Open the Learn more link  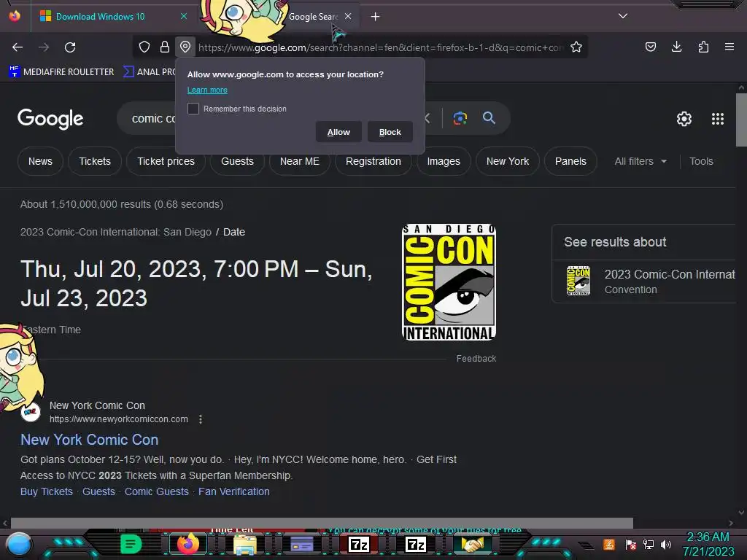click(207, 90)
